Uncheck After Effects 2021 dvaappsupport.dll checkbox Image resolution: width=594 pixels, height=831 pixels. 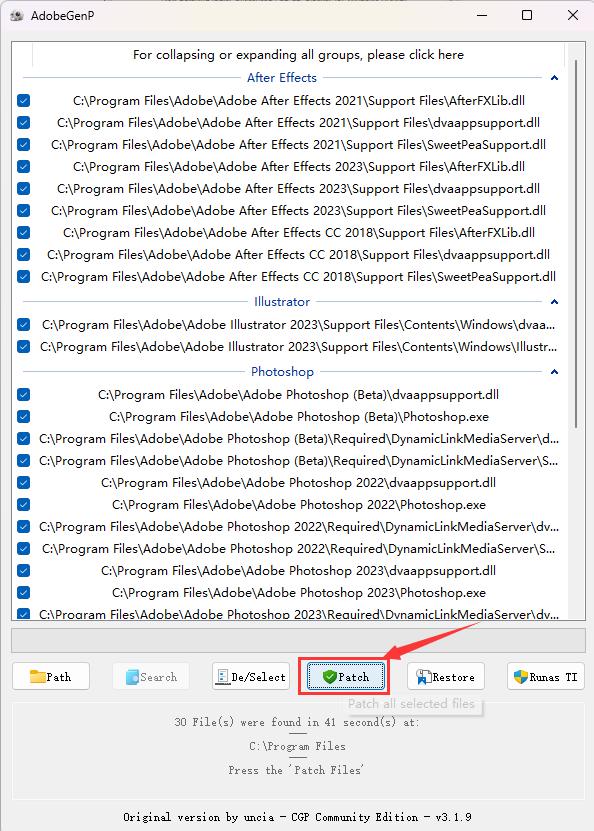tap(23, 122)
